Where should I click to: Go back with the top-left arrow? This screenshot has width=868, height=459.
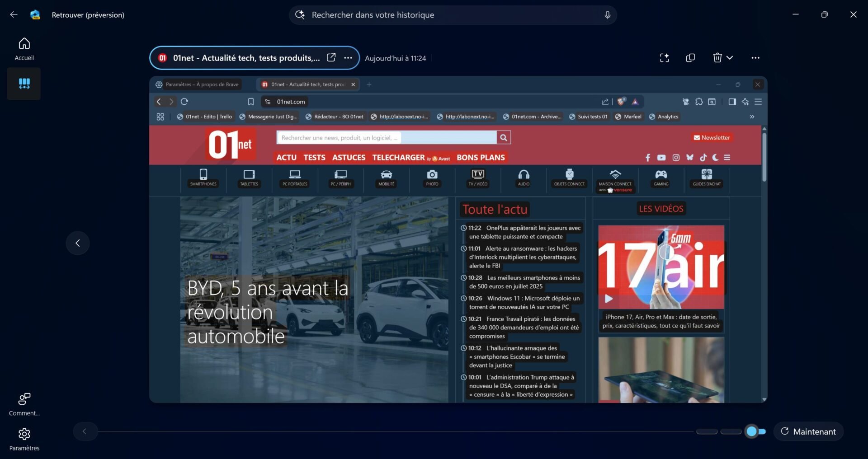coord(14,14)
